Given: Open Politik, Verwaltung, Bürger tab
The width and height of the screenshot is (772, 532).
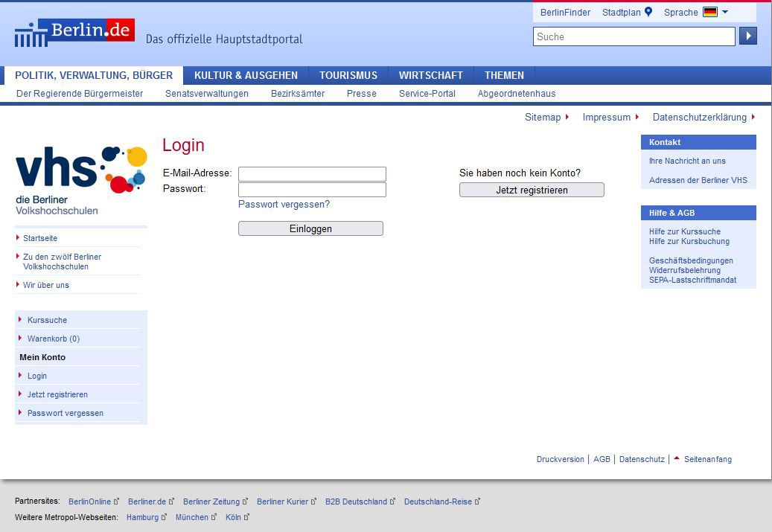Looking at the screenshot, I should tap(94, 75).
